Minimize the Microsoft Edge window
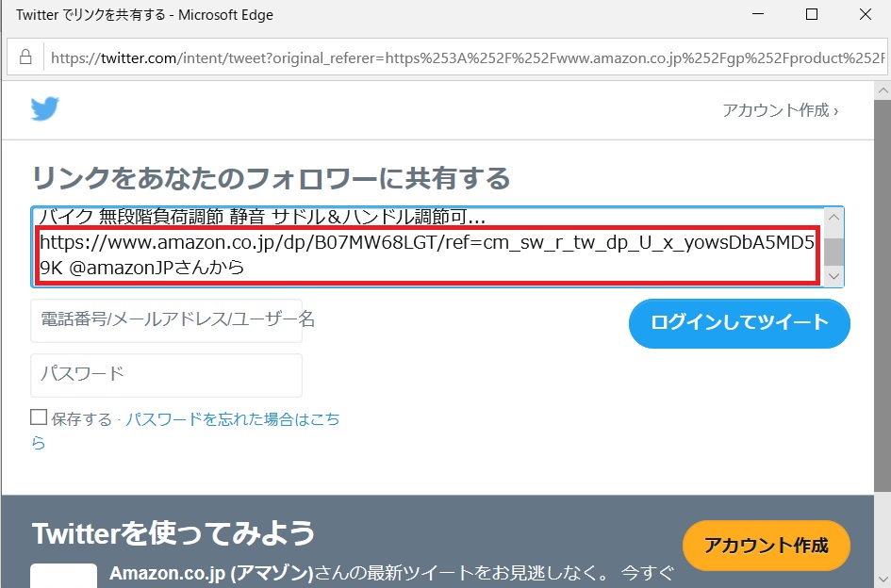The height and width of the screenshot is (588, 891). 758,14
